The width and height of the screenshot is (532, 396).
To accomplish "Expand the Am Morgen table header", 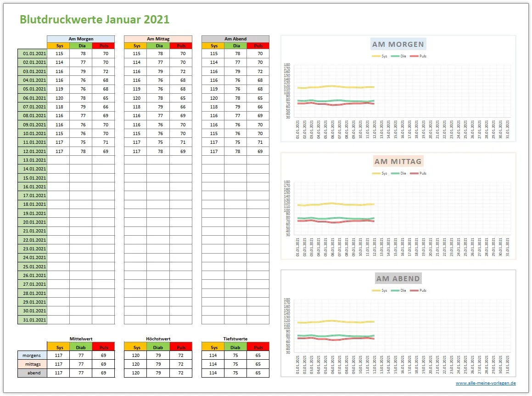I will click(81, 39).
